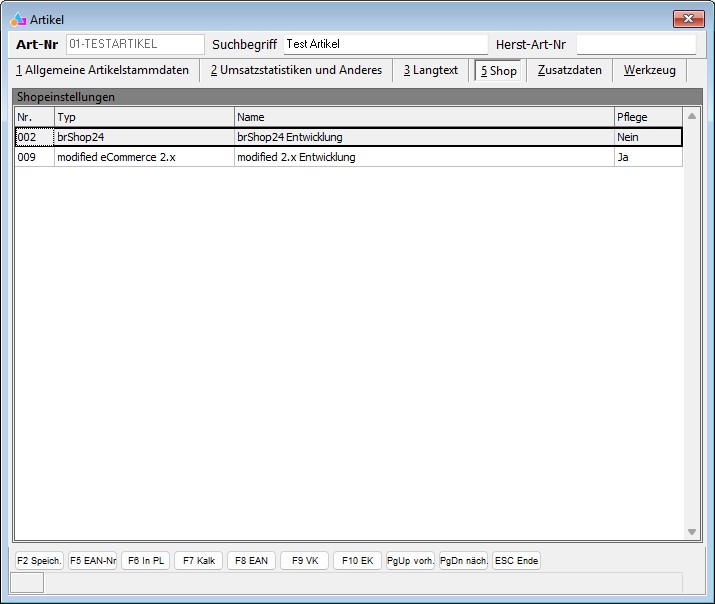Click the F8 EAN button
The image size is (715, 604).
coord(251,561)
